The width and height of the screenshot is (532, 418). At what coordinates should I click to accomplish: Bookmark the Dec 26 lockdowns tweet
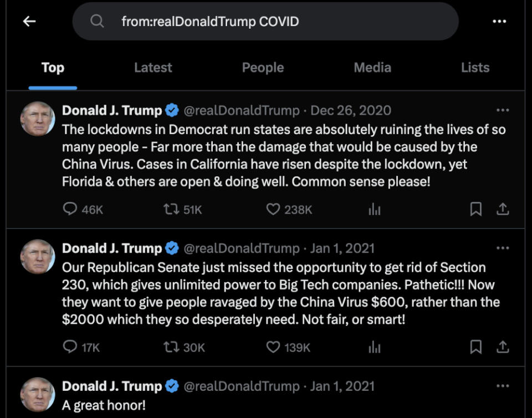tap(475, 209)
